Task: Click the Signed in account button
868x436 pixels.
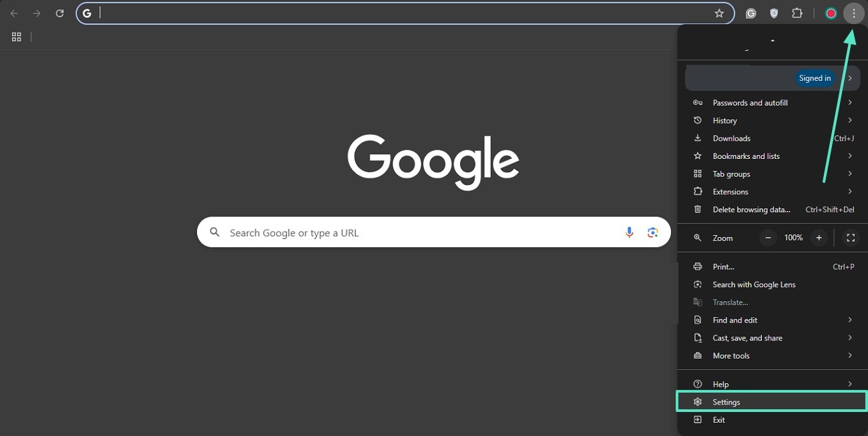Action: pyautogui.click(x=815, y=78)
